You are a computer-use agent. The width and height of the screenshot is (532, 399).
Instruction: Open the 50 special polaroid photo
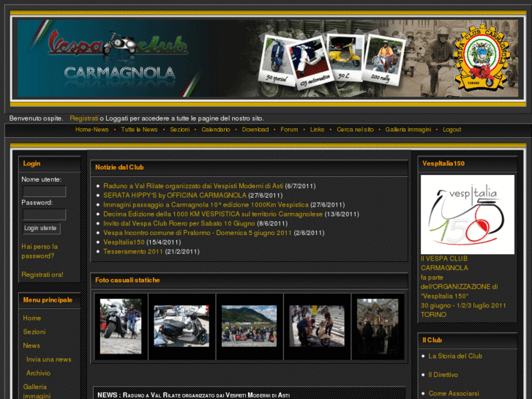click(276, 61)
